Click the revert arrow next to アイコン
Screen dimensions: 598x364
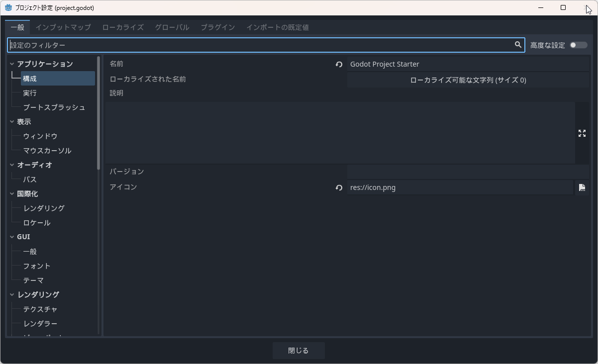coord(339,188)
